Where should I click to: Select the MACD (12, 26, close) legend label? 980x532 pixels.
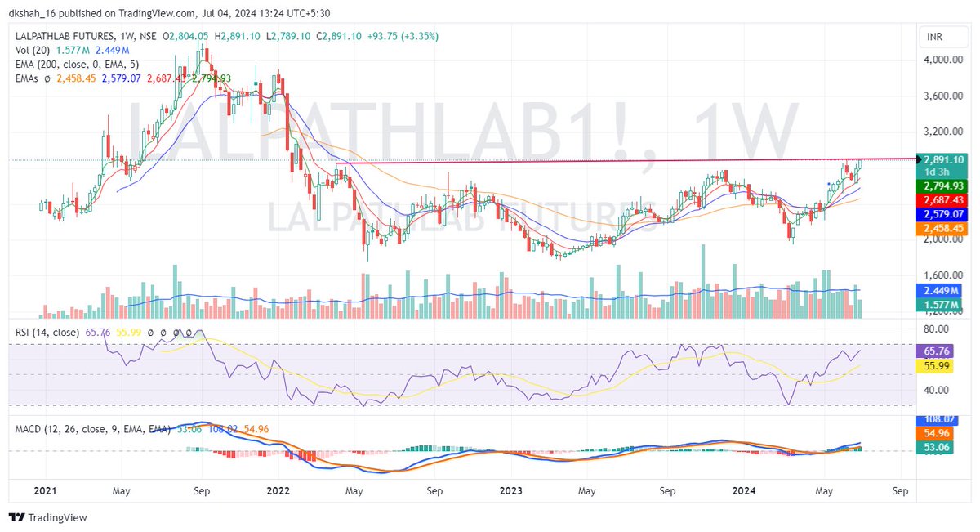[x=88, y=427]
